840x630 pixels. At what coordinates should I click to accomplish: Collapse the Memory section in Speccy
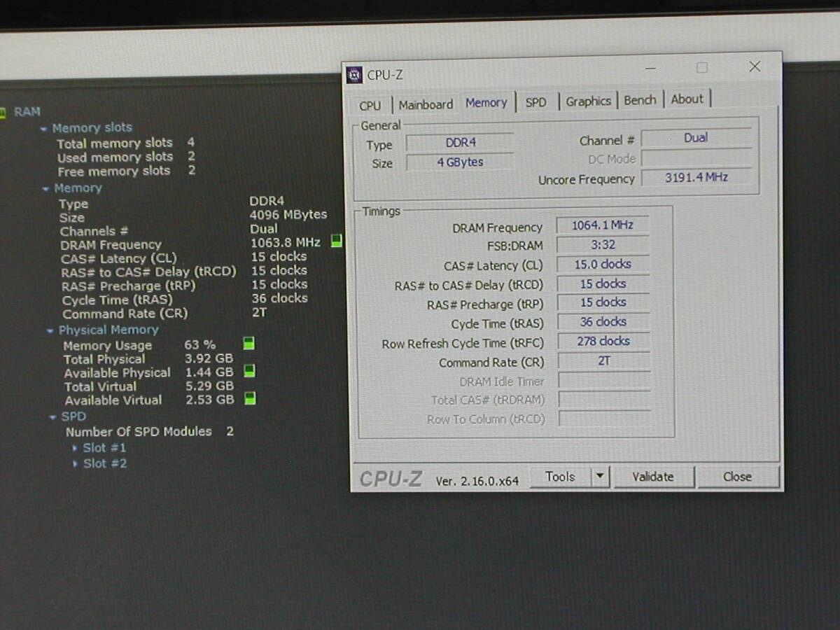click(46, 189)
